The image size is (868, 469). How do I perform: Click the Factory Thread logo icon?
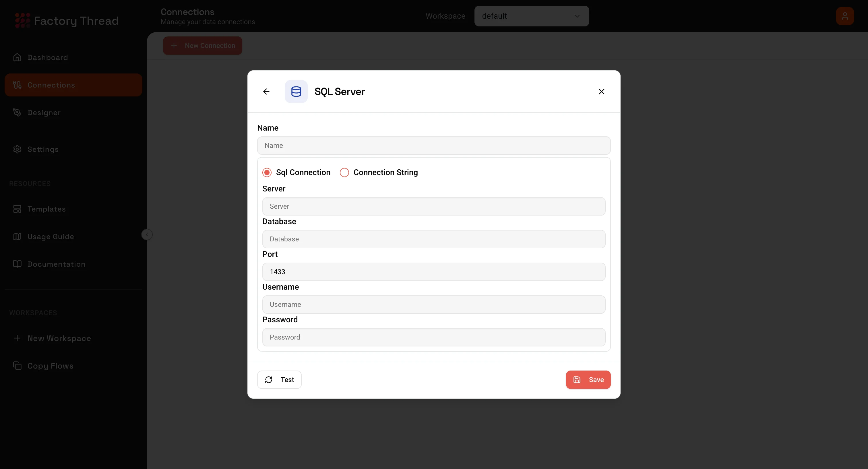tap(23, 21)
